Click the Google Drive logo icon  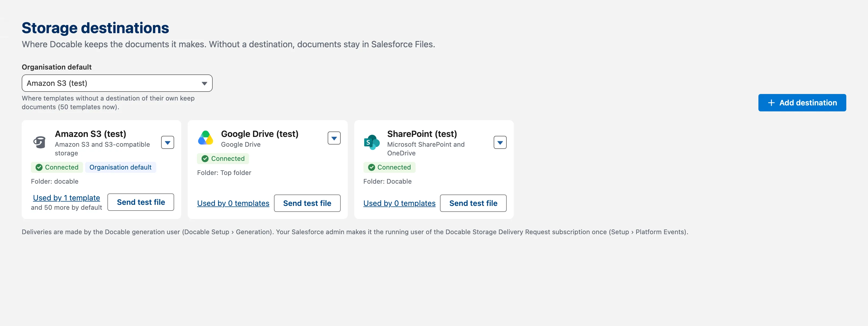click(x=206, y=138)
